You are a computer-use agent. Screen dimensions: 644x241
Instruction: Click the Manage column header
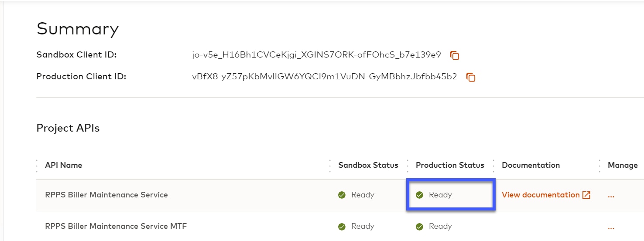coord(623,165)
